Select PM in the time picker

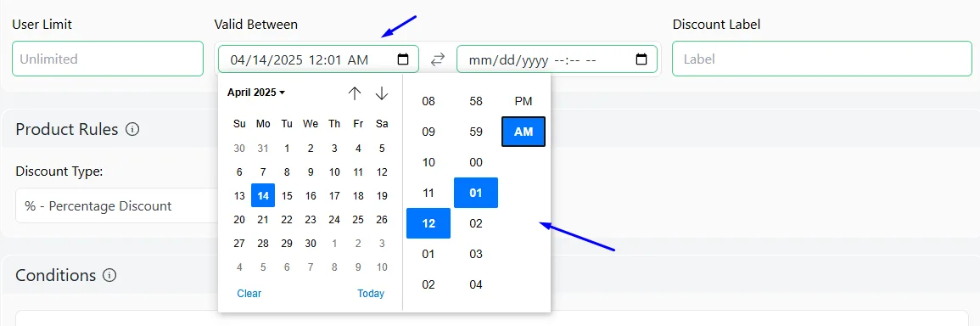click(x=524, y=101)
